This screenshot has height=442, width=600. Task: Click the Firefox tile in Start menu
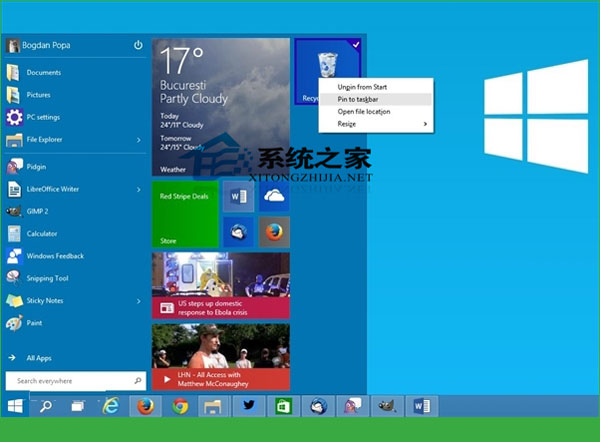coord(274,232)
